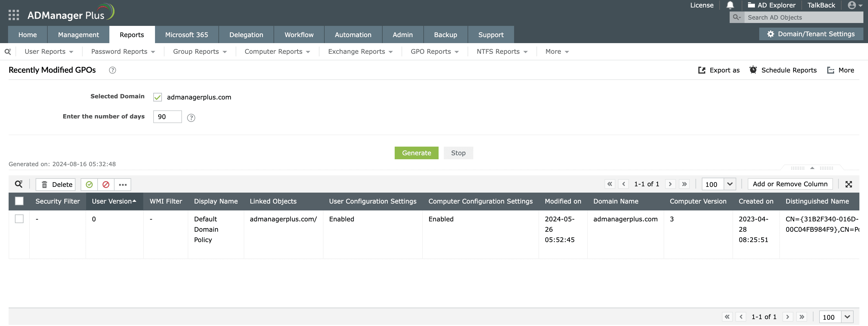Viewport: 868px width, 326px height.
Task: Click the green Generate button
Action: (x=416, y=153)
